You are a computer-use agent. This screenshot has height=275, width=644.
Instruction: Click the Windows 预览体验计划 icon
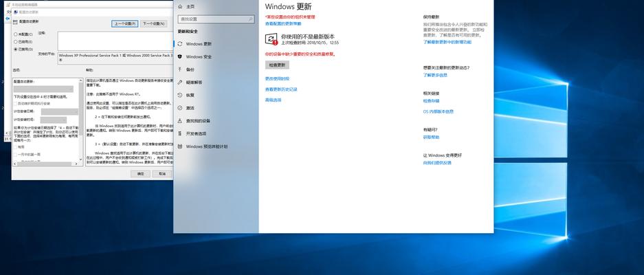(x=180, y=146)
